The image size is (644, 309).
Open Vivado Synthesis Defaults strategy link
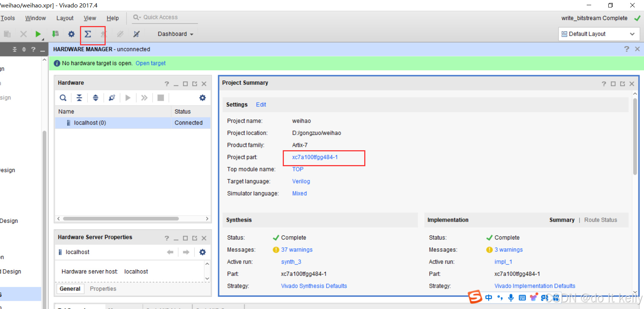click(314, 286)
